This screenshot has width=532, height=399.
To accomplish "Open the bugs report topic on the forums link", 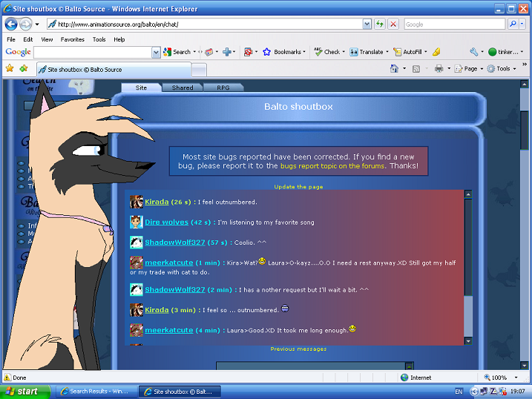I will point(332,166).
